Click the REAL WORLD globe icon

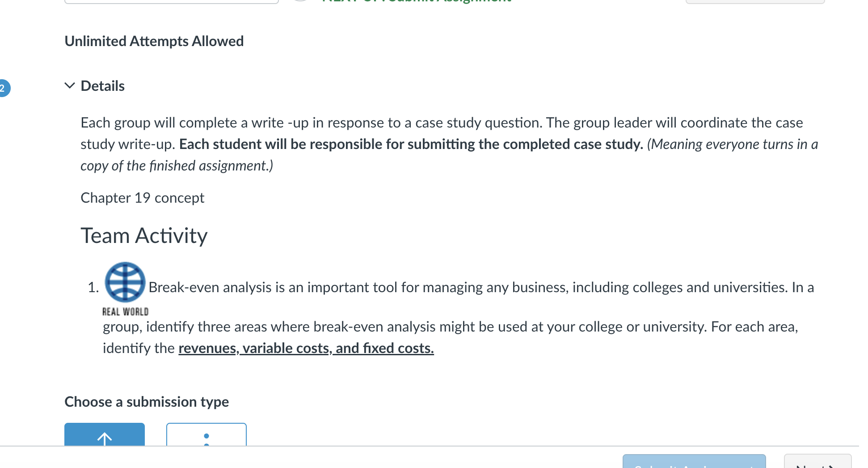[125, 282]
